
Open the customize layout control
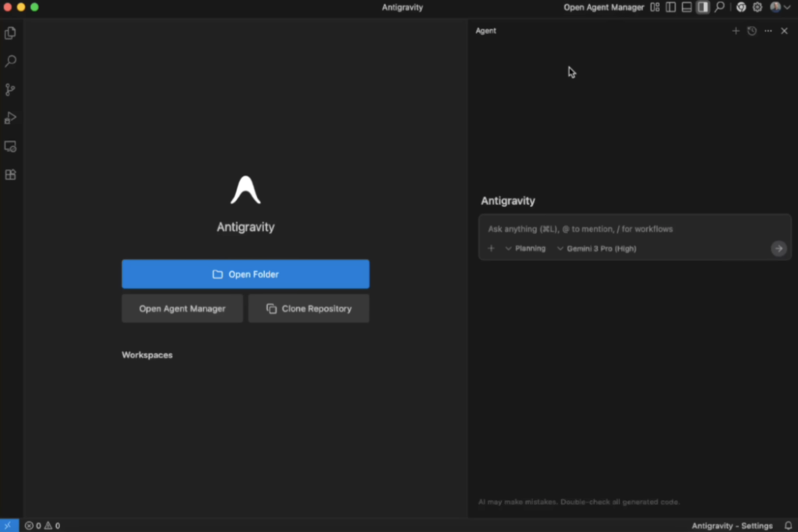655,7
